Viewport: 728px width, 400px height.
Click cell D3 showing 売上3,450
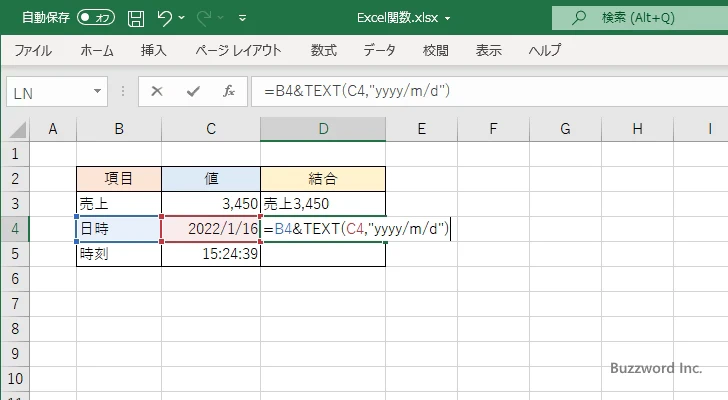click(323, 204)
